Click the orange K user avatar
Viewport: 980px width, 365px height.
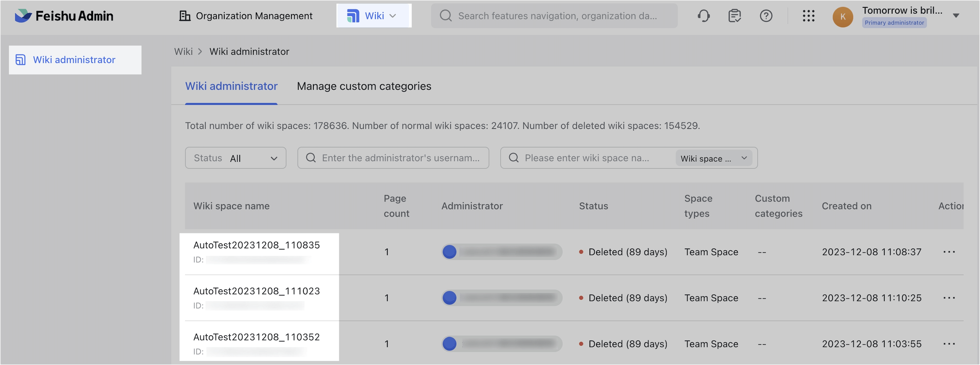coord(843,17)
